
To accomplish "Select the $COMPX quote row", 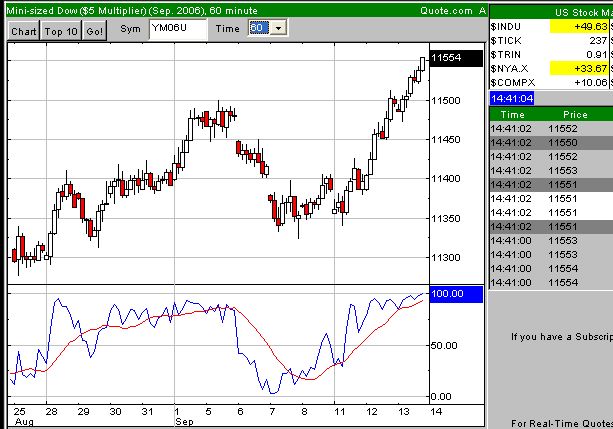I will pos(551,83).
